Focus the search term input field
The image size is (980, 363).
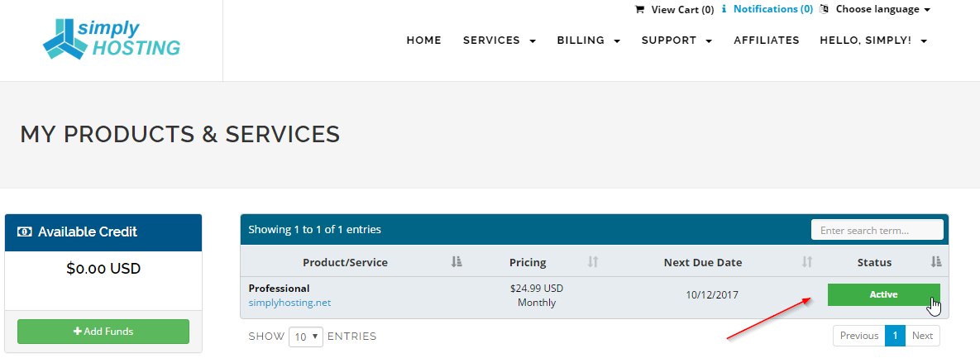877,230
